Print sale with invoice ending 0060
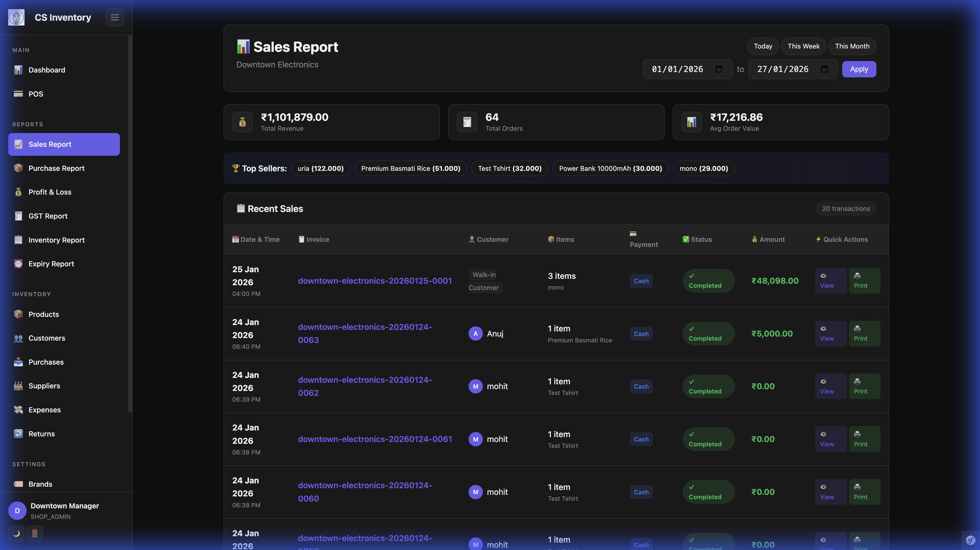This screenshot has width=980, height=550. (864, 492)
